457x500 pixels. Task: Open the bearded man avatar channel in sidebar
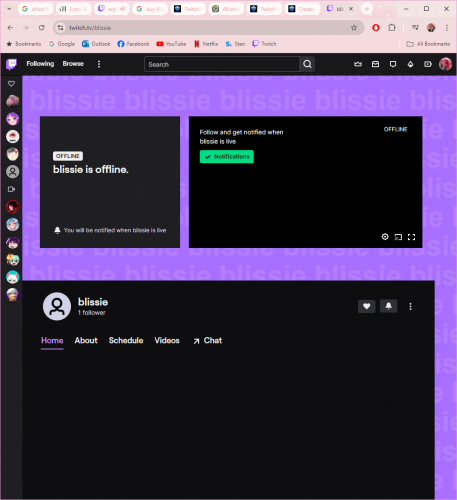[13, 294]
